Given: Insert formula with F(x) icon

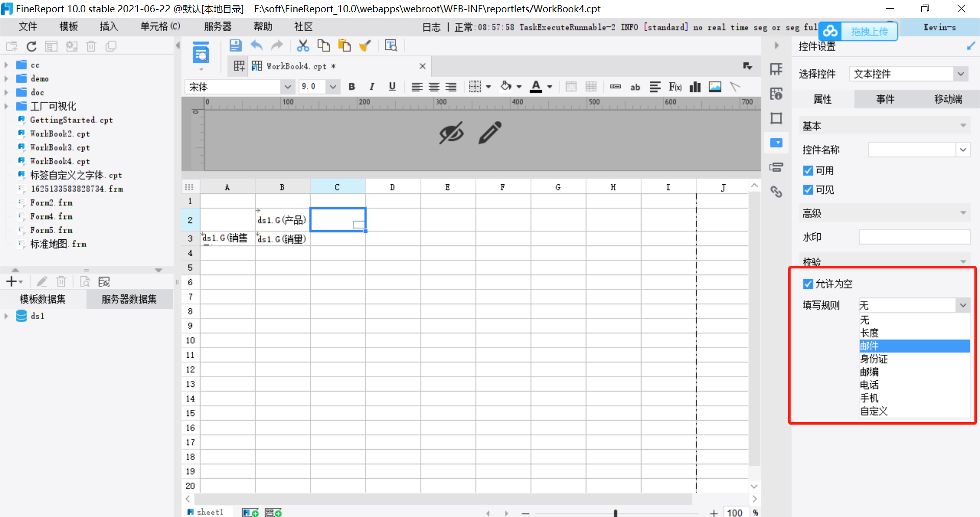Looking at the screenshot, I should click(675, 87).
